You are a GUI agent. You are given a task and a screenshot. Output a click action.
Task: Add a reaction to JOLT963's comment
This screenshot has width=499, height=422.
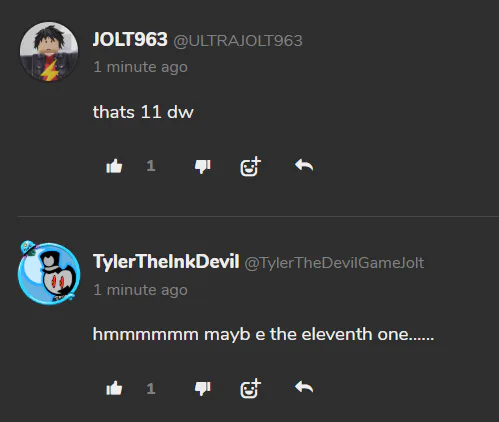coord(250,166)
